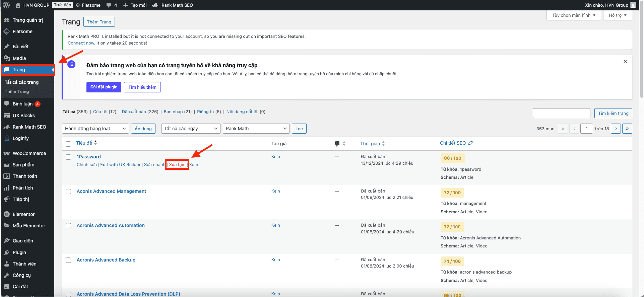Open the WordPress logo menu

6,5
